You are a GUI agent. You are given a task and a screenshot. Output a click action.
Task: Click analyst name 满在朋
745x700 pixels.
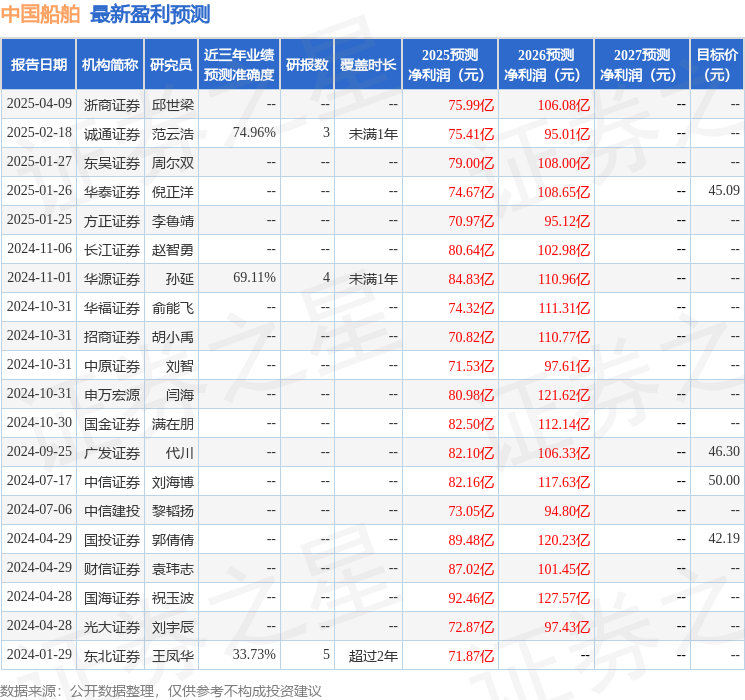pyautogui.click(x=172, y=424)
